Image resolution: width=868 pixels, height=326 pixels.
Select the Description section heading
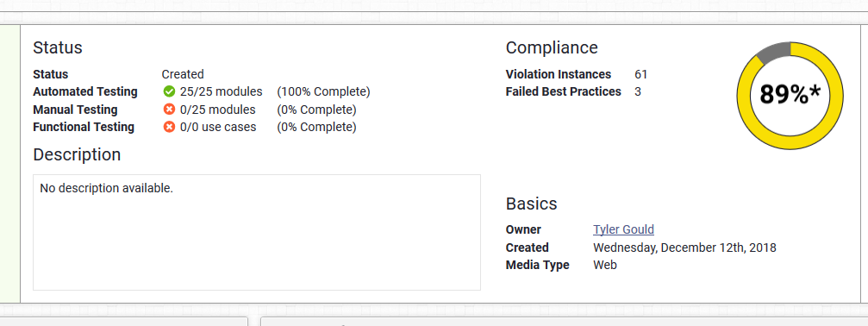[77, 154]
